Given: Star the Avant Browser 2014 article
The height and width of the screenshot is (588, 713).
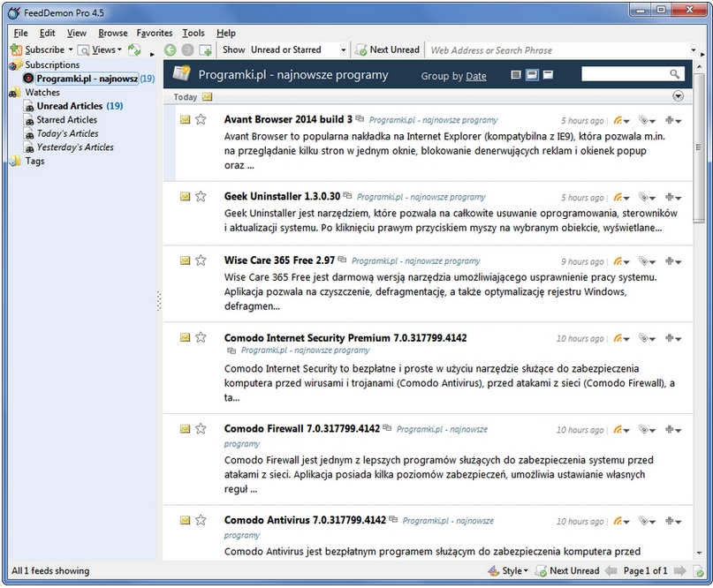Looking at the screenshot, I should pyautogui.click(x=201, y=119).
